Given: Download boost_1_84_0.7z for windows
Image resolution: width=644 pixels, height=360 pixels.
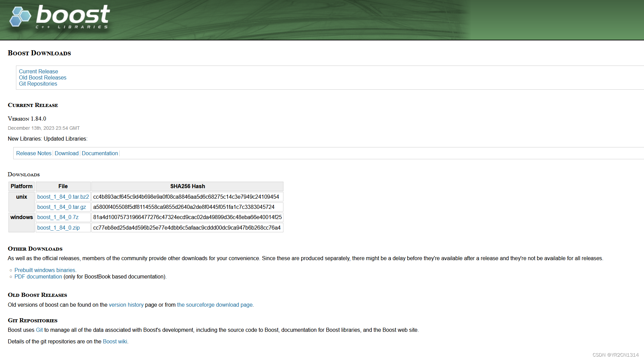Looking at the screenshot, I should click(58, 217).
